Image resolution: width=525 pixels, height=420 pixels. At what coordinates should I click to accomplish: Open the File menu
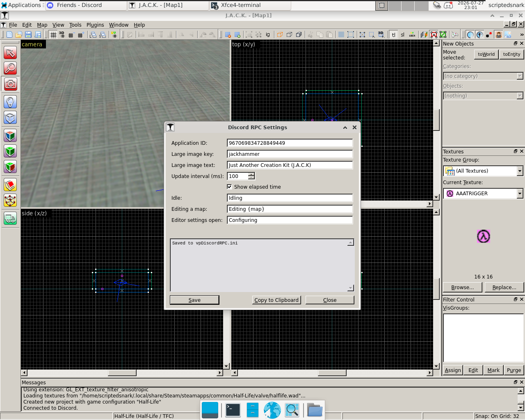(x=13, y=25)
